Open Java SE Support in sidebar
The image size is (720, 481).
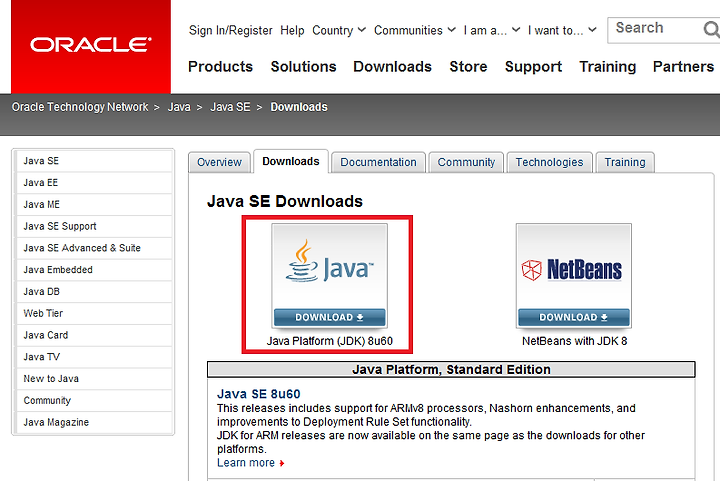[94, 226]
